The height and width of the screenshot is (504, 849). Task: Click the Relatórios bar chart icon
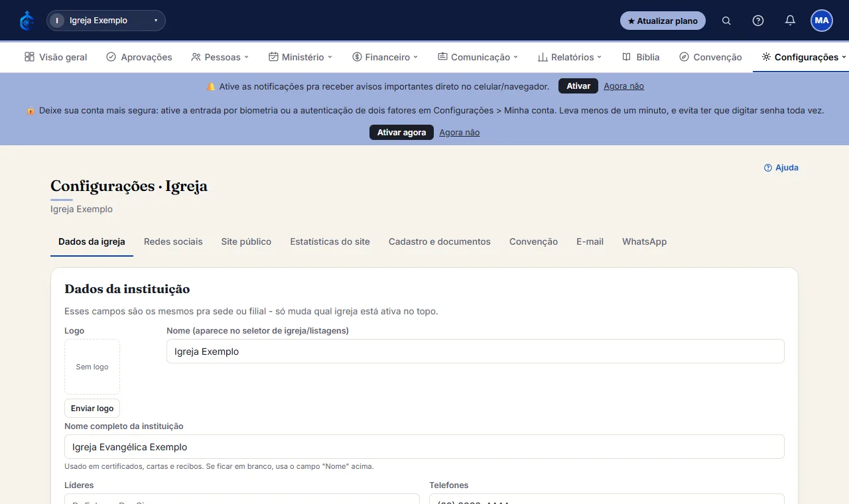pyautogui.click(x=543, y=57)
